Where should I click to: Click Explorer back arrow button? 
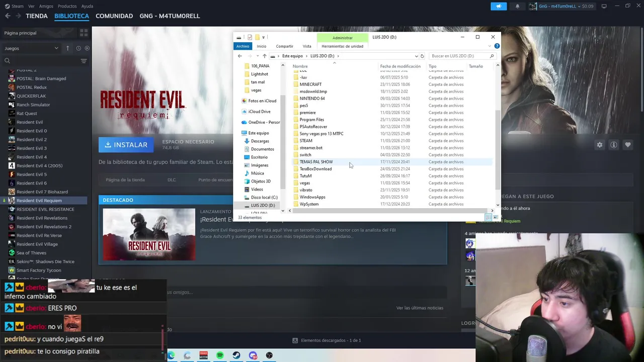(239, 56)
